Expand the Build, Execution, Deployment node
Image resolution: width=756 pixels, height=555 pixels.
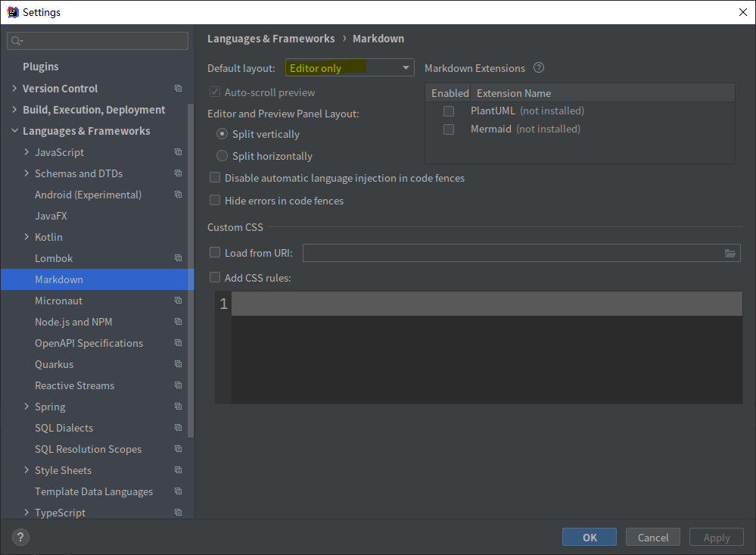pos(14,110)
